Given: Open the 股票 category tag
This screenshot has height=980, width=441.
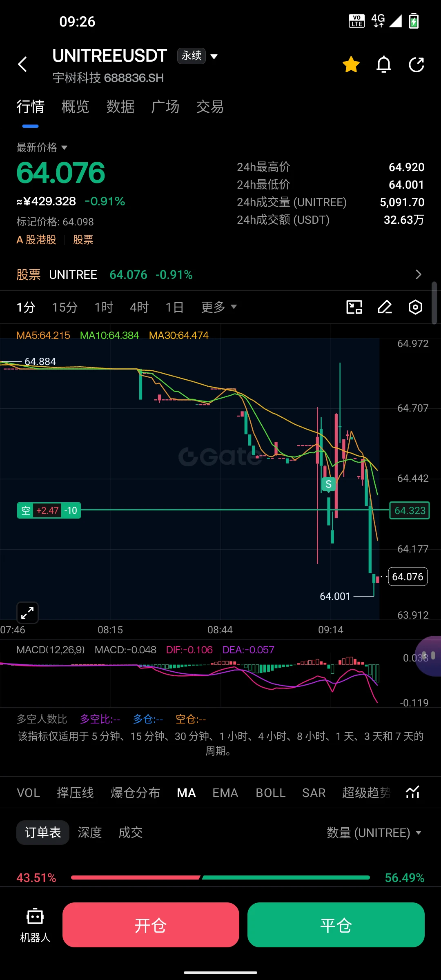Looking at the screenshot, I should pos(83,240).
